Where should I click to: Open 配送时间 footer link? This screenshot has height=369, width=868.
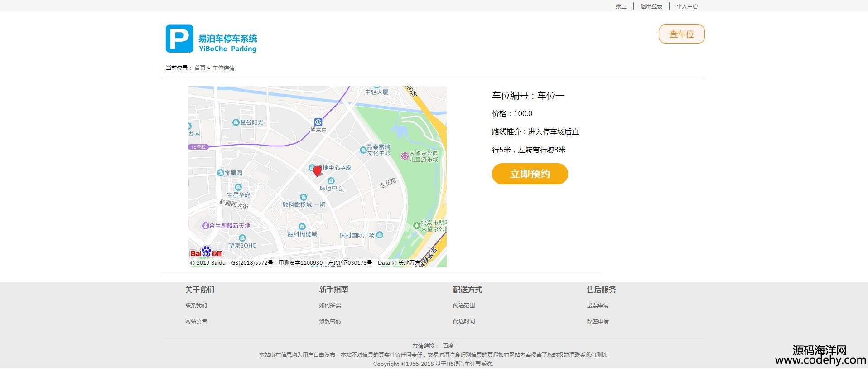(x=464, y=321)
